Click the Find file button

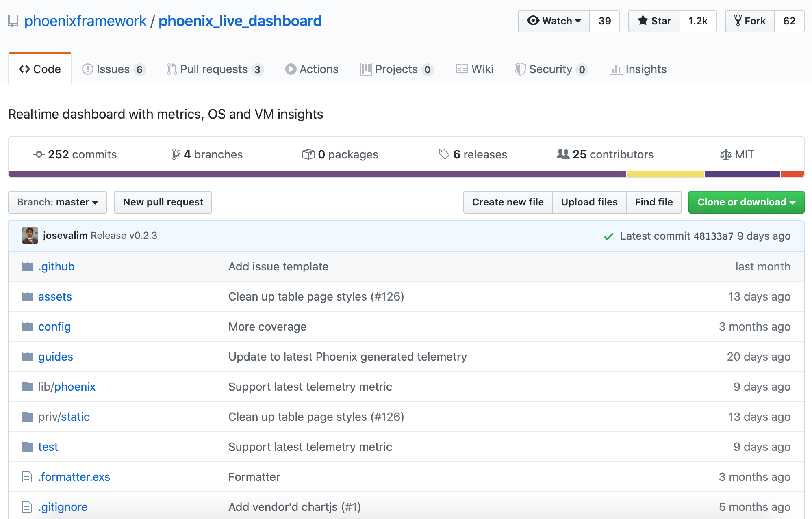[654, 202]
